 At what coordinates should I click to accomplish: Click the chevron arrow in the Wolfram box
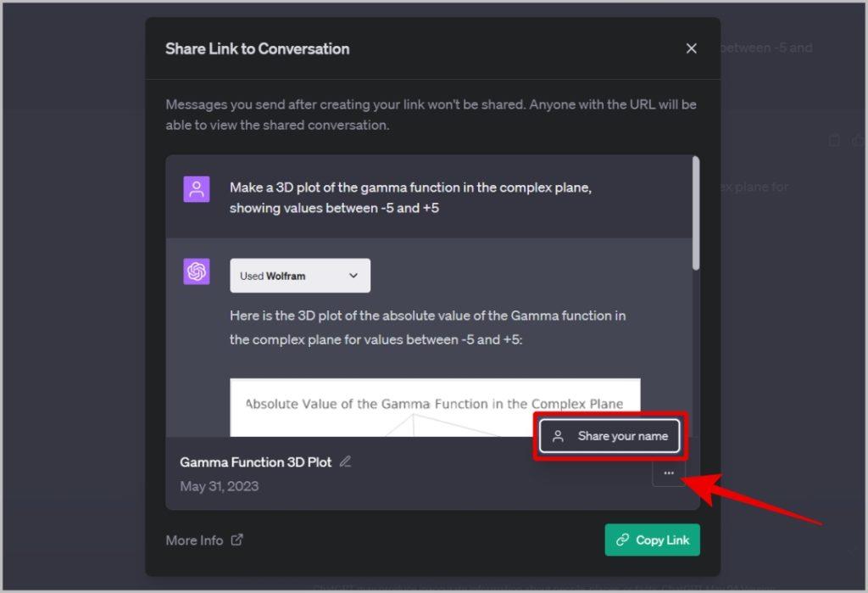[x=353, y=276]
